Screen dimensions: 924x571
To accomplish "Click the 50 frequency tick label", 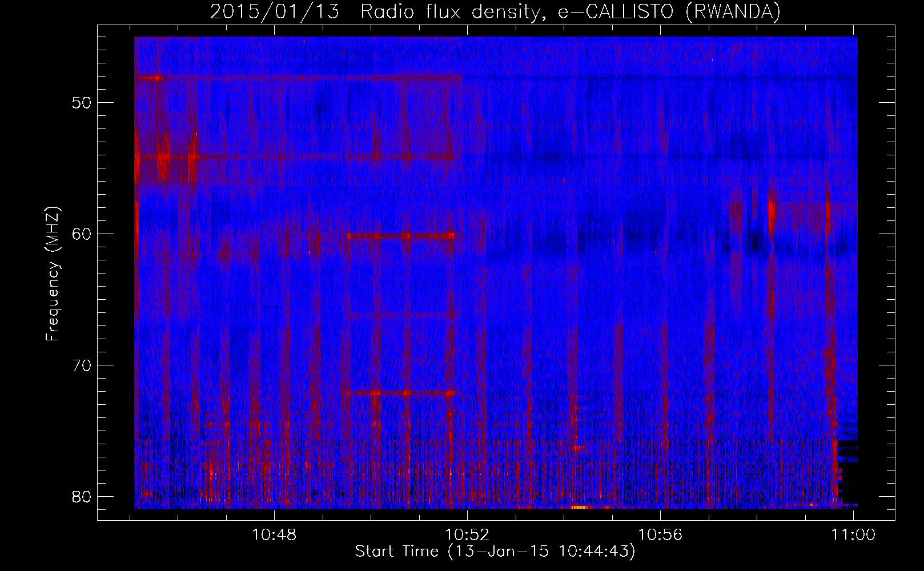I will click(82, 103).
